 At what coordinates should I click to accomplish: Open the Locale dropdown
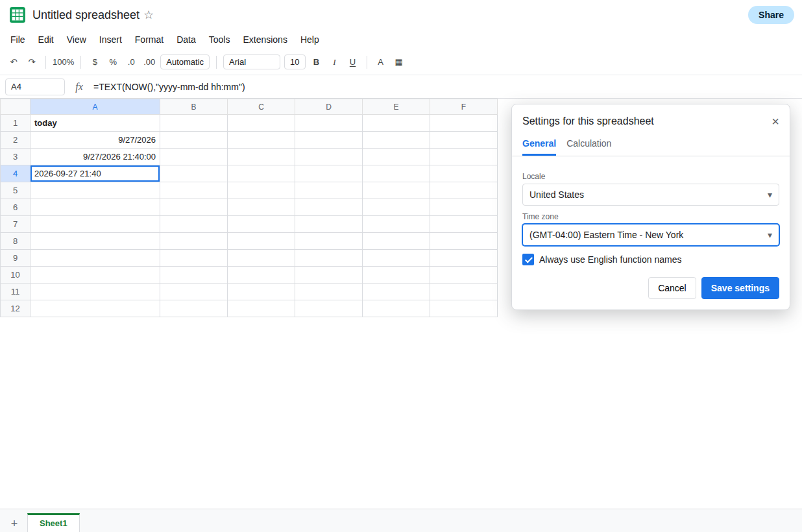click(x=651, y=195)
